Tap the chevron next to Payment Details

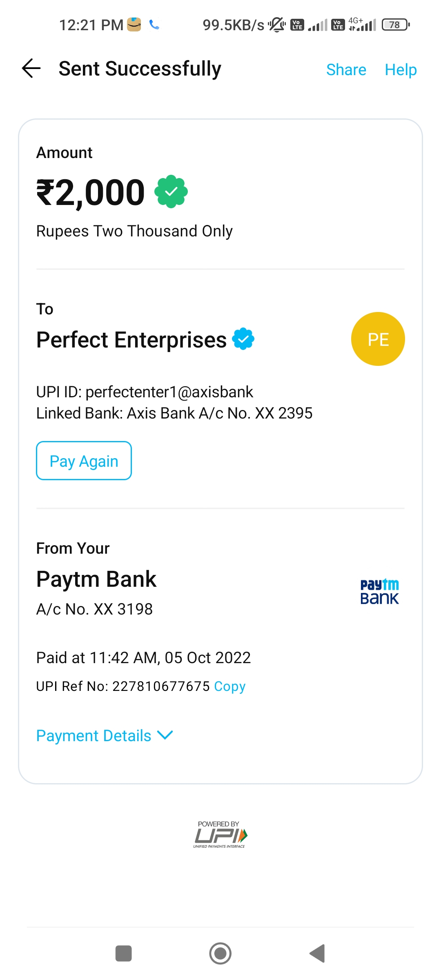[x=165, y=735]
